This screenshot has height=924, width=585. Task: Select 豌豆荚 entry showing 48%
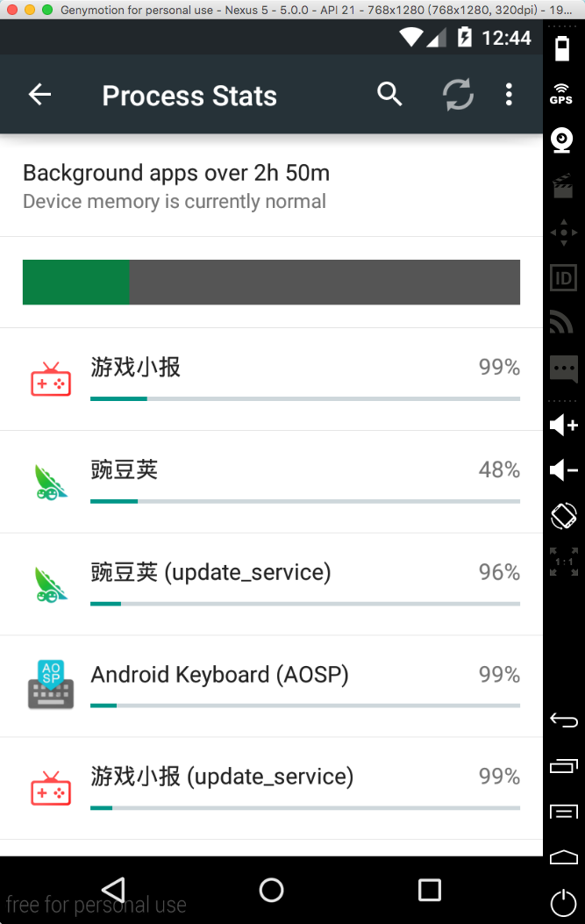[272, 482]
